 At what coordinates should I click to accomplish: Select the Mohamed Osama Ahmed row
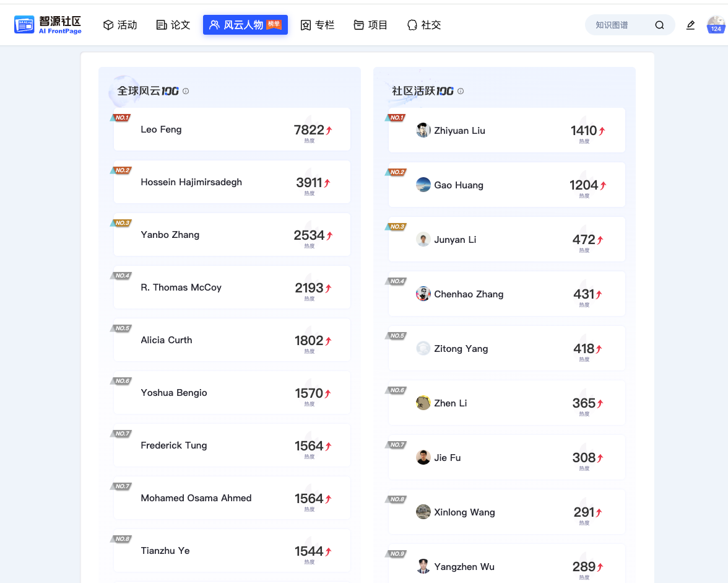[232, 498]
